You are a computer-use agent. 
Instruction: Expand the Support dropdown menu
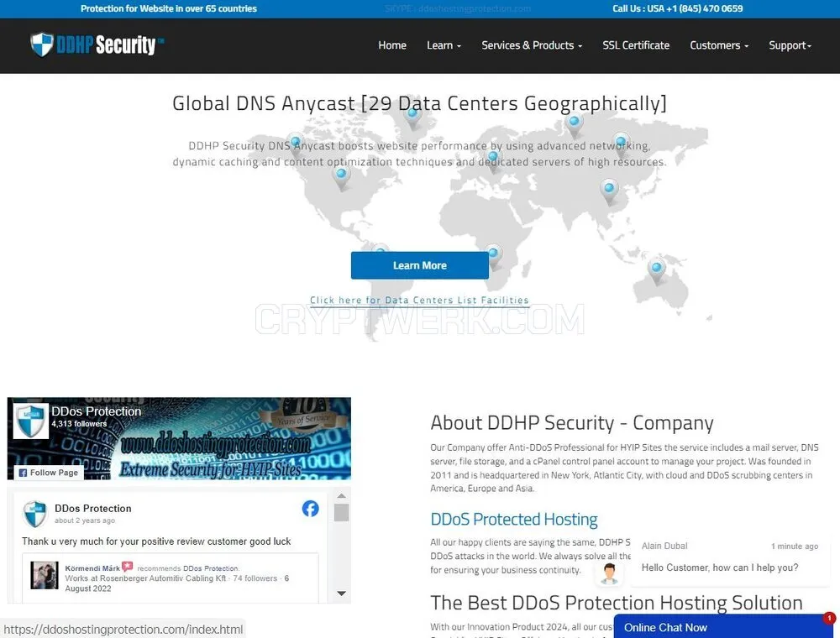(x=790, y=45)
